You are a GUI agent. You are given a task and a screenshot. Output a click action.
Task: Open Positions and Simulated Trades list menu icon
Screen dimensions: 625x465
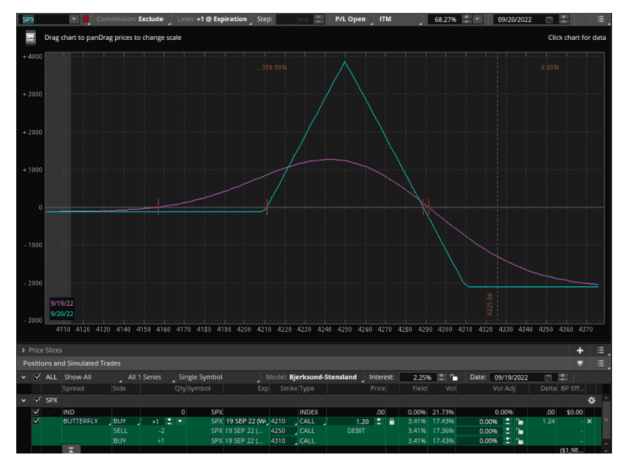(600, 363)
